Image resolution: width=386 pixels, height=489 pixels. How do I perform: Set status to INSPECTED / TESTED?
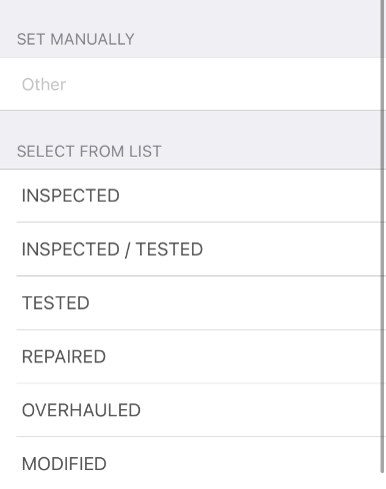tap(191, 249)
